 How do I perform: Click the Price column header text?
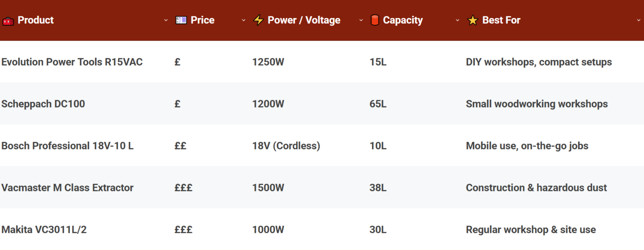203,20
